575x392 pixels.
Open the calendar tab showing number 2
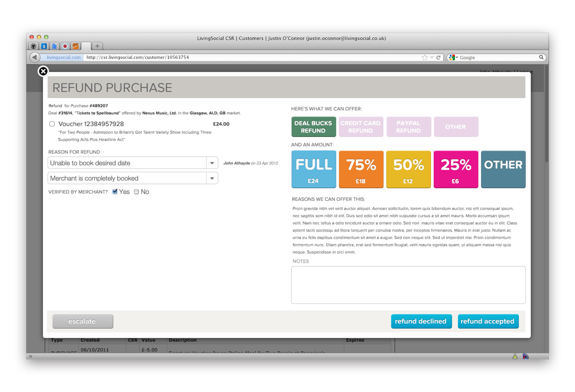(43, 46)
